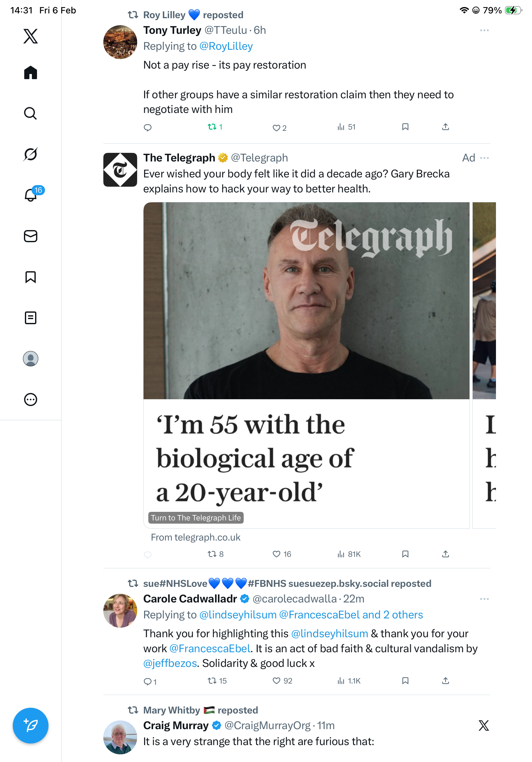Undo repost on Tony Turley's post
532x762 pixels.
coord(212,127)
